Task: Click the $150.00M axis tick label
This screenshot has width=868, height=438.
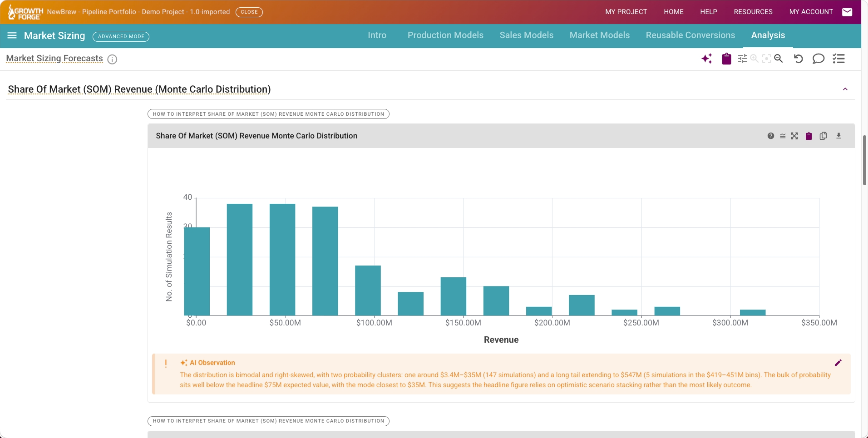Action: pyautogui.click(x=463, y=323)
